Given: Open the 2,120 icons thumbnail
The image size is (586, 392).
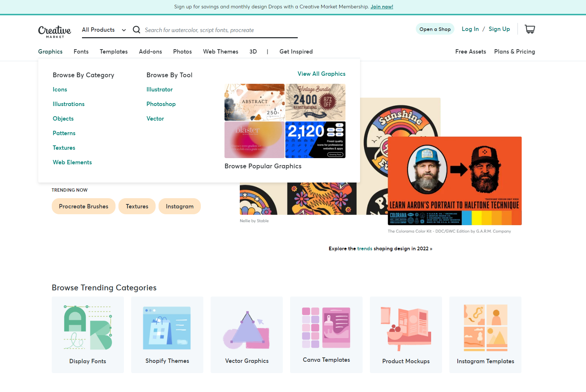Looking at the screenshot, I should 315,140.
